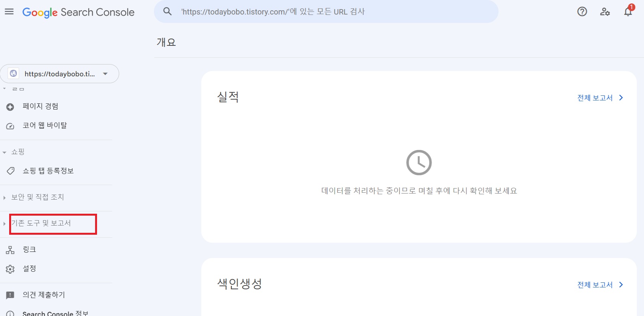Open the notifications bell icon
The height and width of the screenshot is (316, 644).
pyautogui.click(x=628, y=12)
